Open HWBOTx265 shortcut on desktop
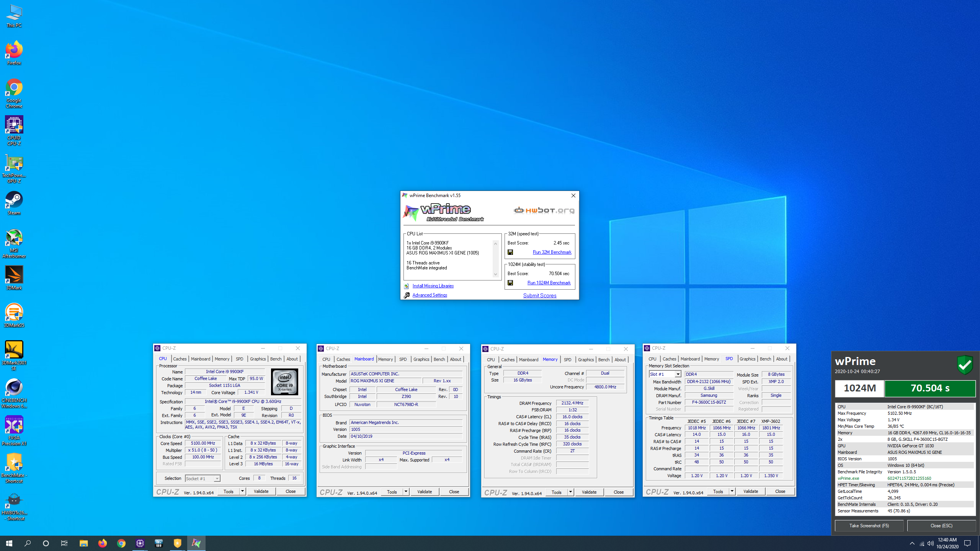The image size is (980, 551). [14, 506]
